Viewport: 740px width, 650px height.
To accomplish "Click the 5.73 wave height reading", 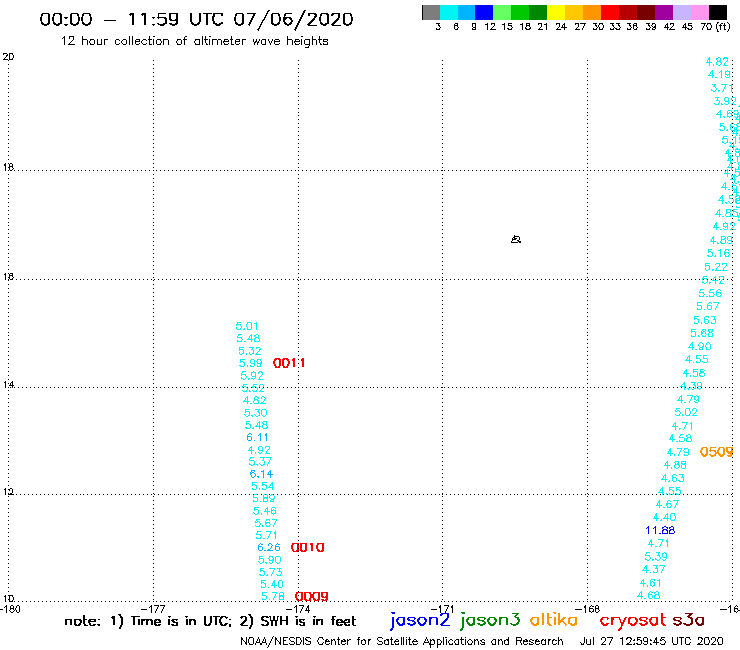I will (271, 572).
